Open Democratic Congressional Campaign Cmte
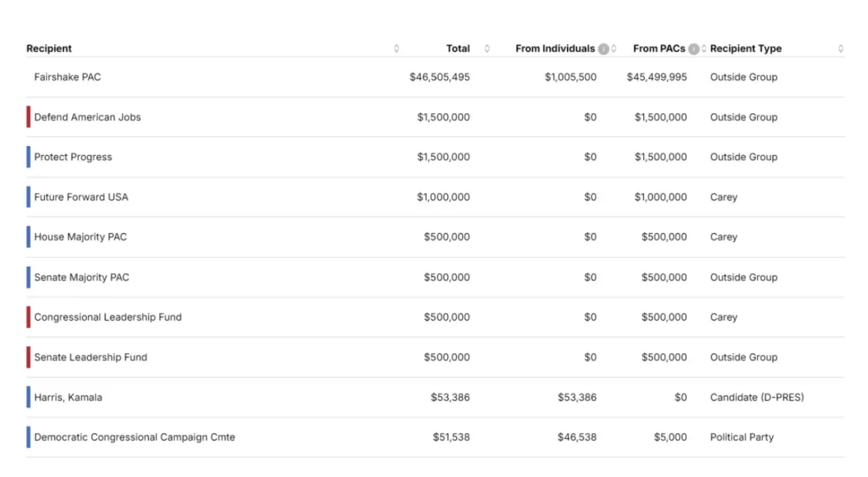 [x=134, y=437]
